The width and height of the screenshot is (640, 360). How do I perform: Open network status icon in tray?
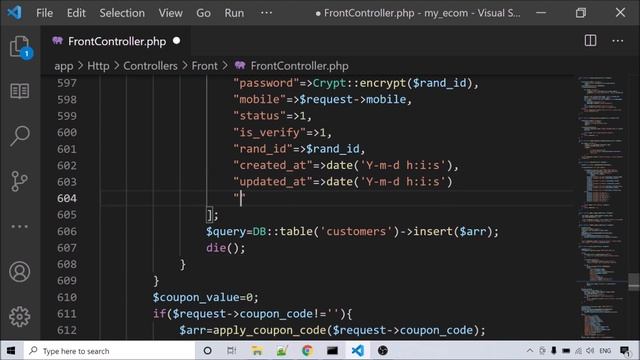(x=578, y=351)
